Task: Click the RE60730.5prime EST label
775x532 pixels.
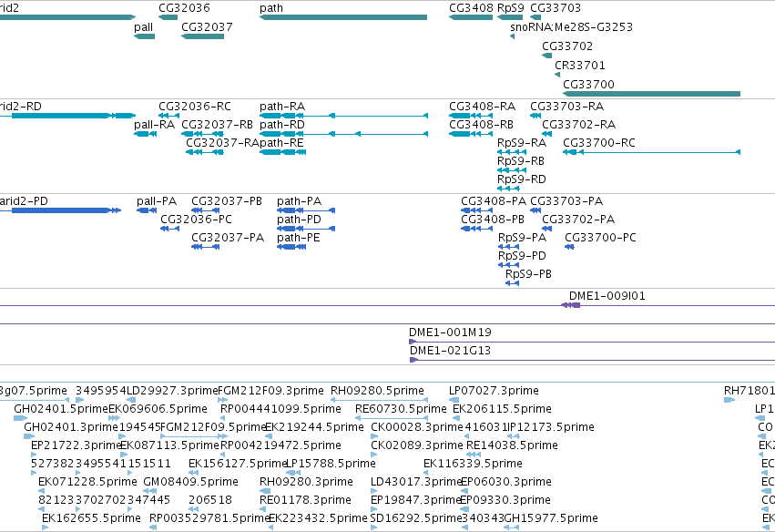Action: tap(401, 409)
